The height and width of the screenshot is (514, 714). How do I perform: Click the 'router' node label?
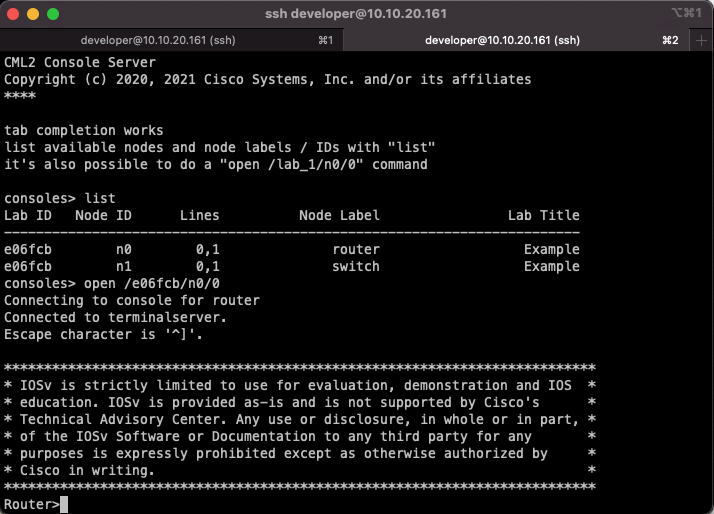(x=356, y=249)
